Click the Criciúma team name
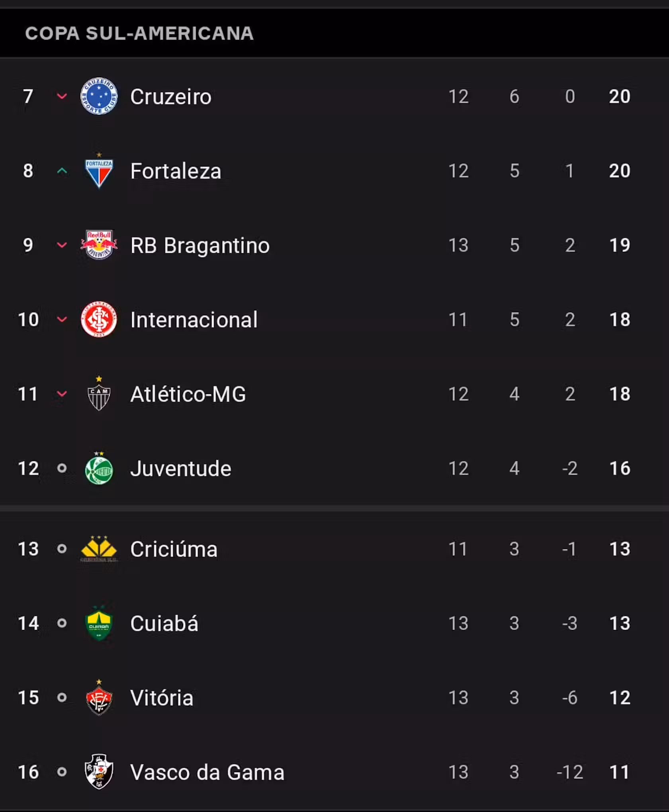The width and height of the screenshot is (669, 812). (x=174, y=549)
